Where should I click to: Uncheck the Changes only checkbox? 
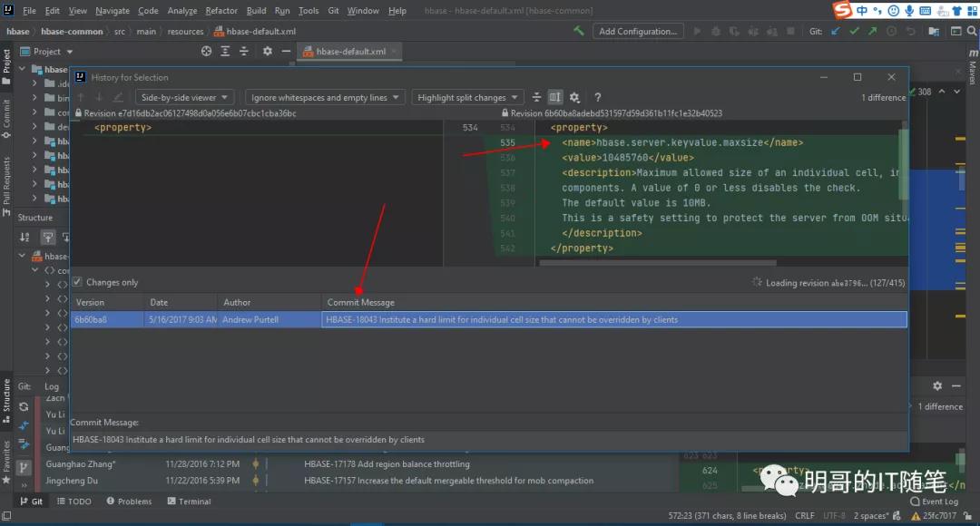point(77,282)
